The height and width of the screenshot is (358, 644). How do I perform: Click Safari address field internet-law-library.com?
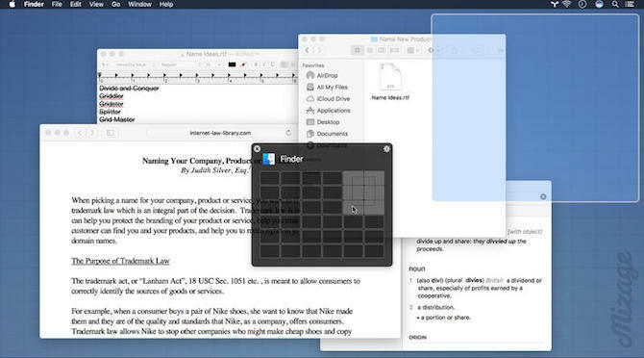[x=220, y=133]
